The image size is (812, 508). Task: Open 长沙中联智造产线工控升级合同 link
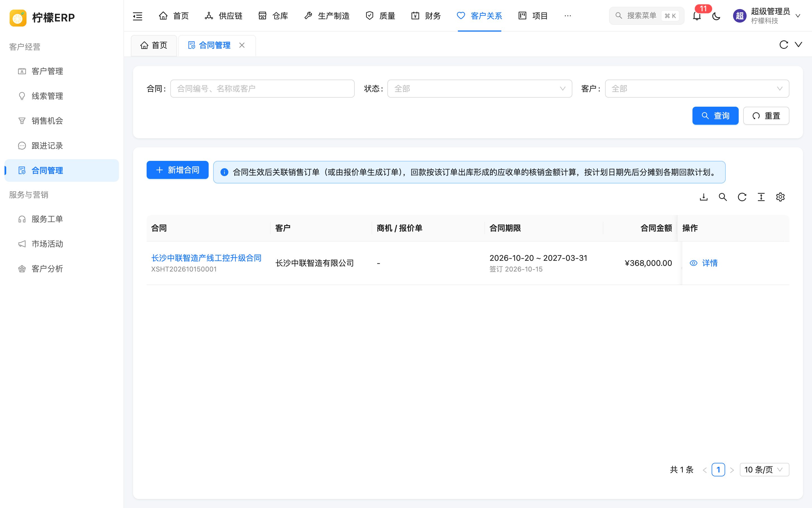[x=206, y=258]
